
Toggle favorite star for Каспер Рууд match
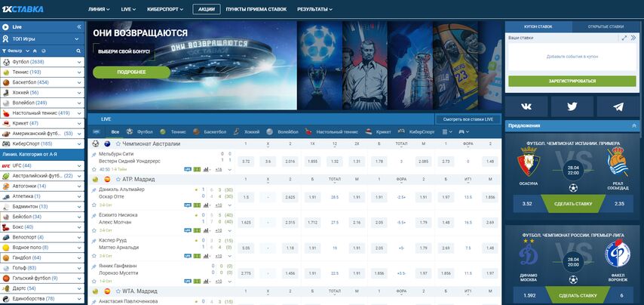pos(94,256)
